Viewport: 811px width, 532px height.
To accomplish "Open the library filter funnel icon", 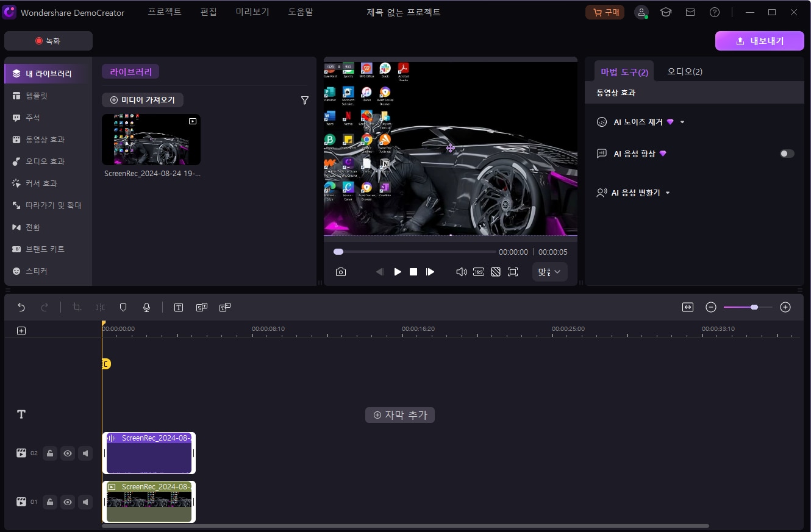I will [x=305, y=101].
